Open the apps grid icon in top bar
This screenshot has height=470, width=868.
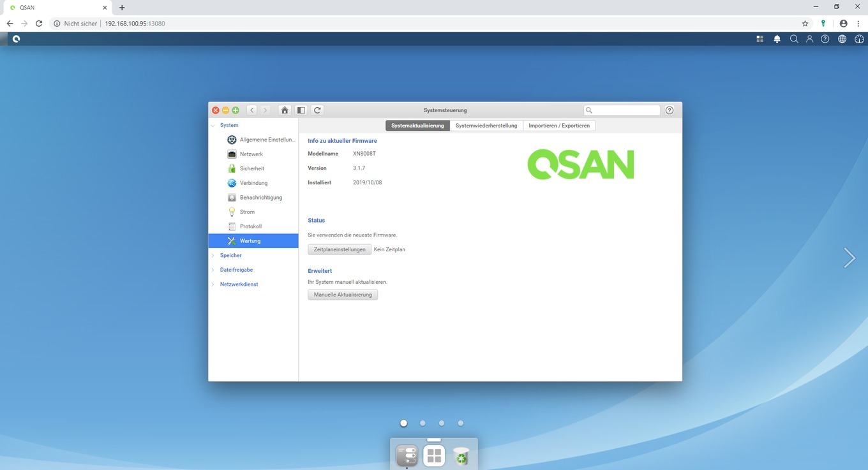[760, 39]
